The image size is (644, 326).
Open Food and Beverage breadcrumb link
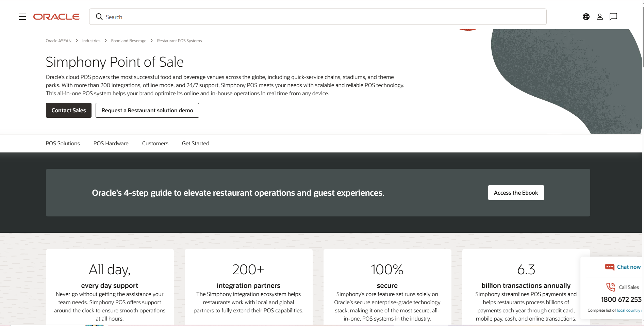[129, 41]
